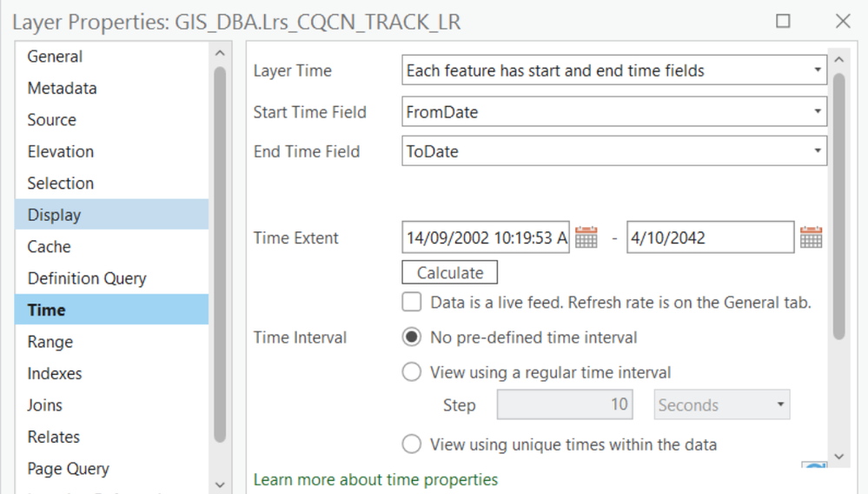Close the Layer Properties dialog
The image size is (868, 494).
(x=842, y=22)
